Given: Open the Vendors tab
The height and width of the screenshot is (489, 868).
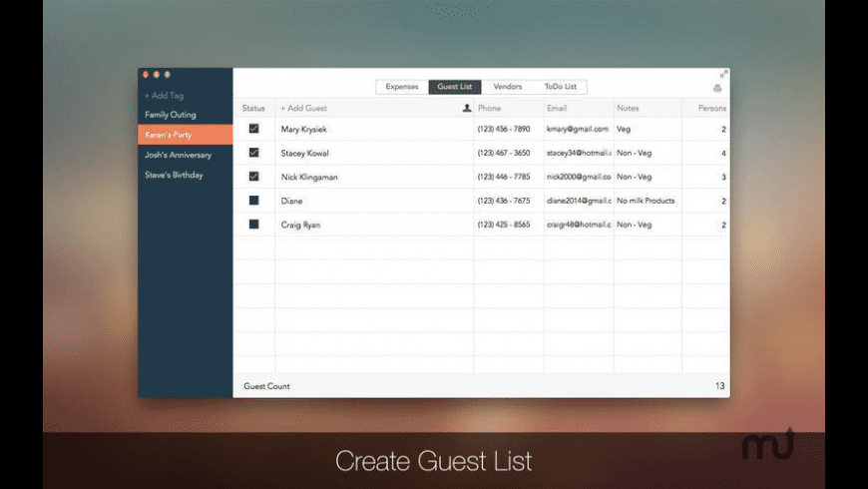Looking at the screenshot, I should 507,87.
